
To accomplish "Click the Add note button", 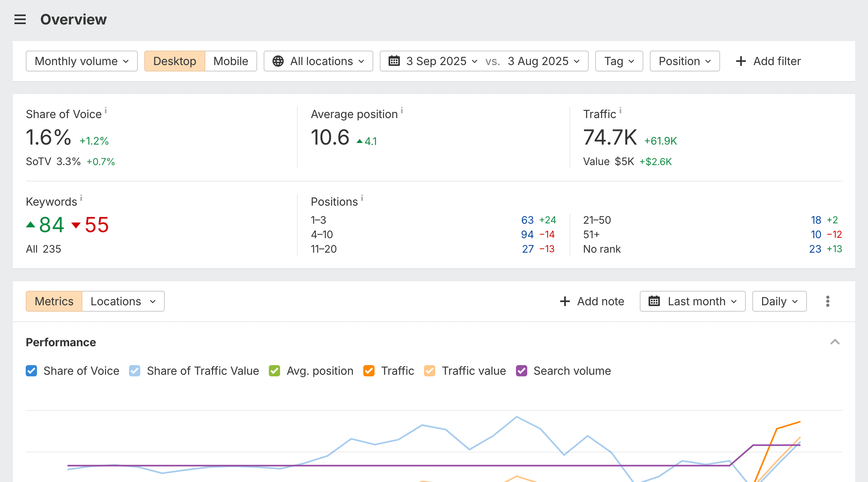I will [x=592, y=301].
